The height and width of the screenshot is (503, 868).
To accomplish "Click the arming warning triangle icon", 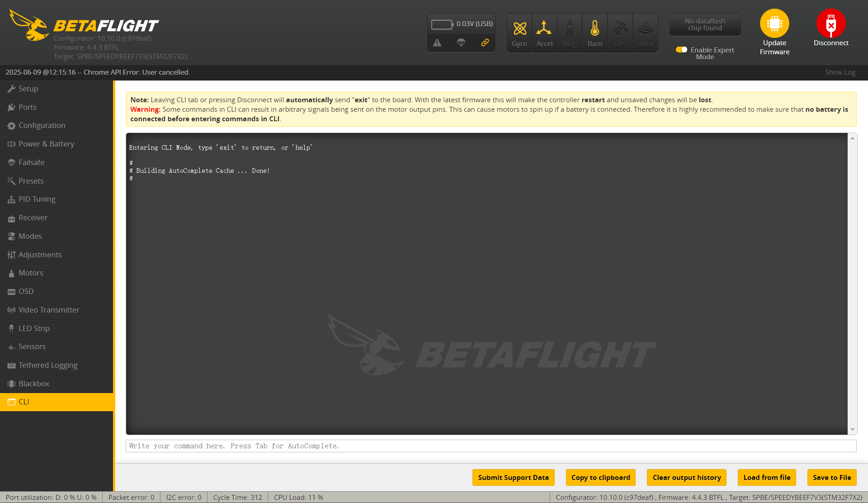I will point(437,43).
